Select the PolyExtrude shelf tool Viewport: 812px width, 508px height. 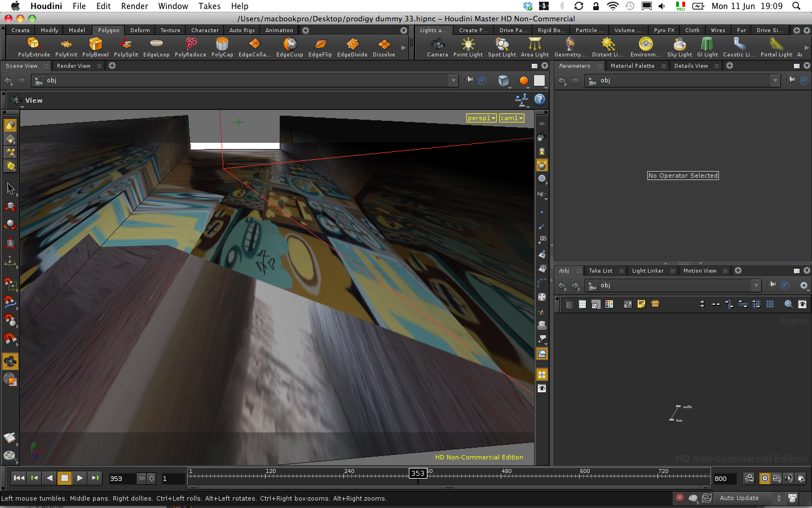tap(34, 47)
